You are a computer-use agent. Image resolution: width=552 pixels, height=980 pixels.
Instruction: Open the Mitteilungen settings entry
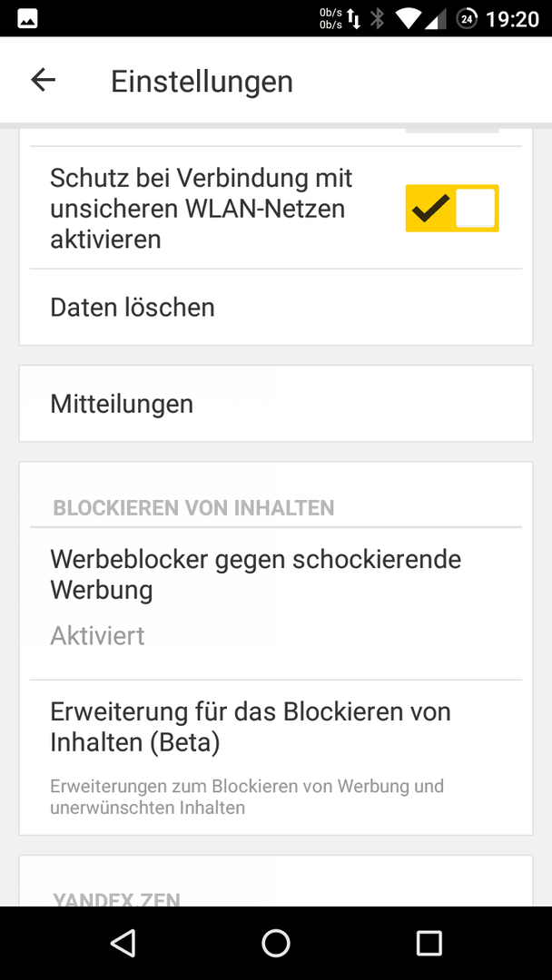(276, 404)
